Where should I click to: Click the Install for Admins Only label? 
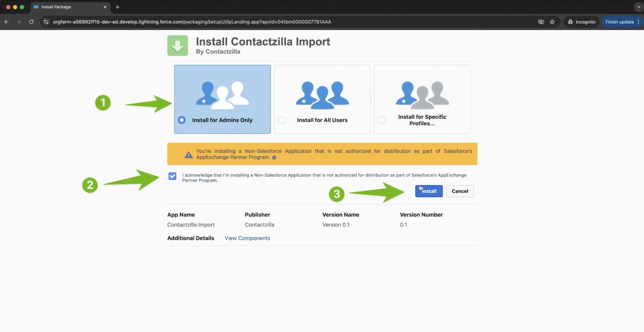[x=222, y=120]
